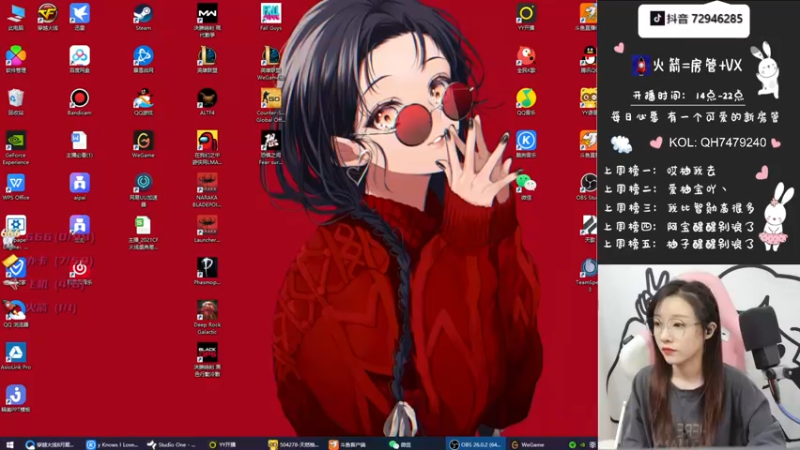Launch TeamSpeak 3 shortcut
This screenshot has width=800, height=450.
[x=588, y=274]
